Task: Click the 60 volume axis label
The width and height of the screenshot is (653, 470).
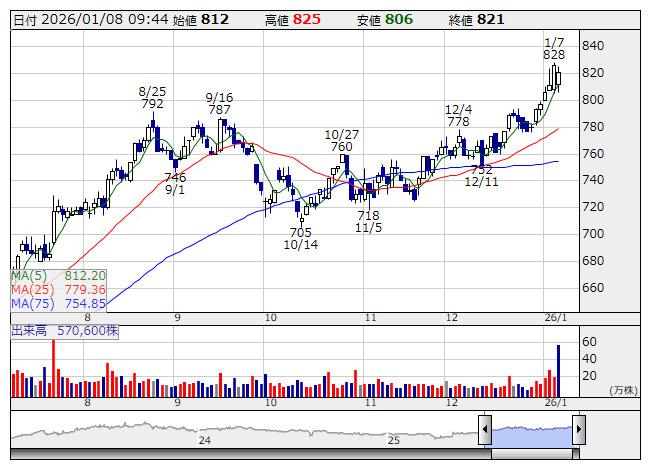Action: (589, 342)
